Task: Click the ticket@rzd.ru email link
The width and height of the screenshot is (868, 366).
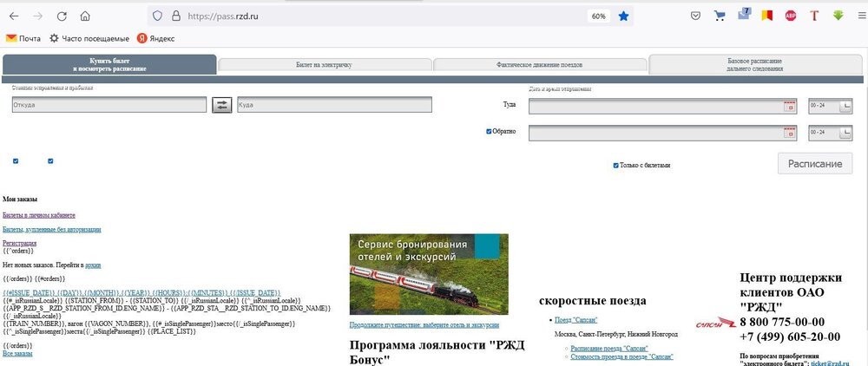Action: pos(830,363)
